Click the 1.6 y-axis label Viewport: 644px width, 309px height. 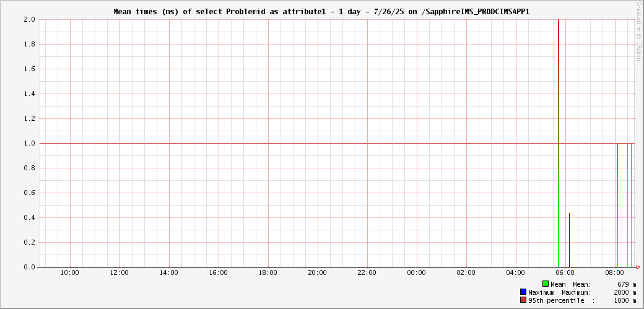click(30, 69)
